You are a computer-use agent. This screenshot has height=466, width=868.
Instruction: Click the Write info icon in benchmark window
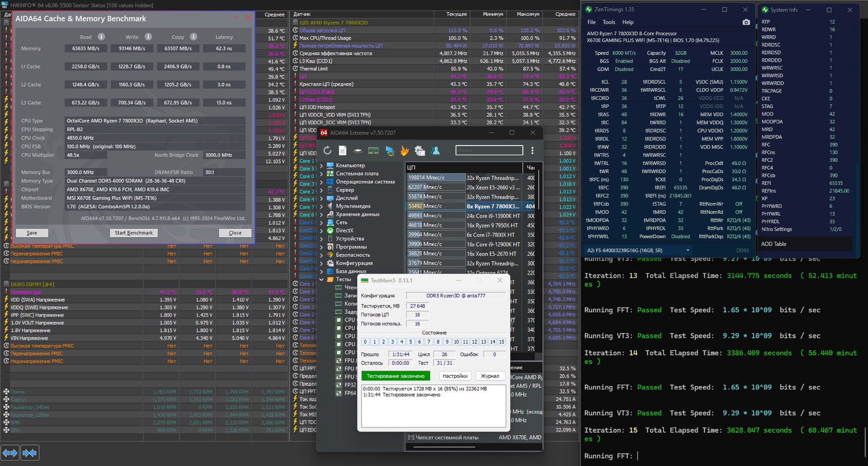click(149, 37)
